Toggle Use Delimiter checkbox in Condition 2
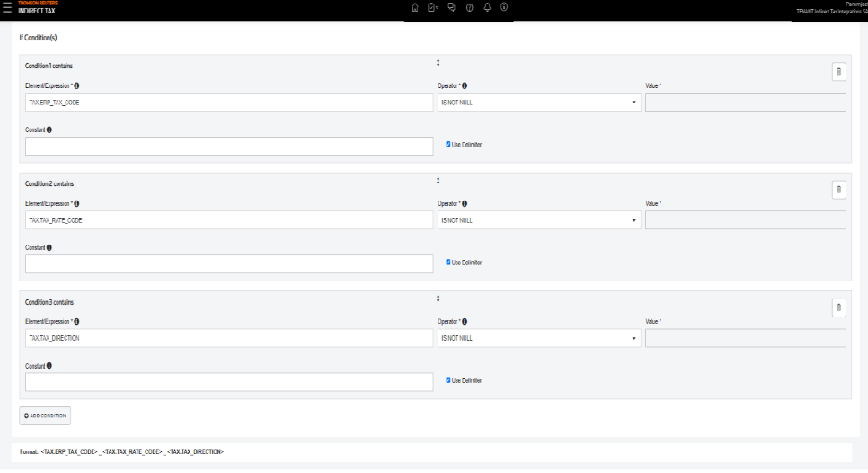This screenshot has height=473, width=868. pos(448,263)
